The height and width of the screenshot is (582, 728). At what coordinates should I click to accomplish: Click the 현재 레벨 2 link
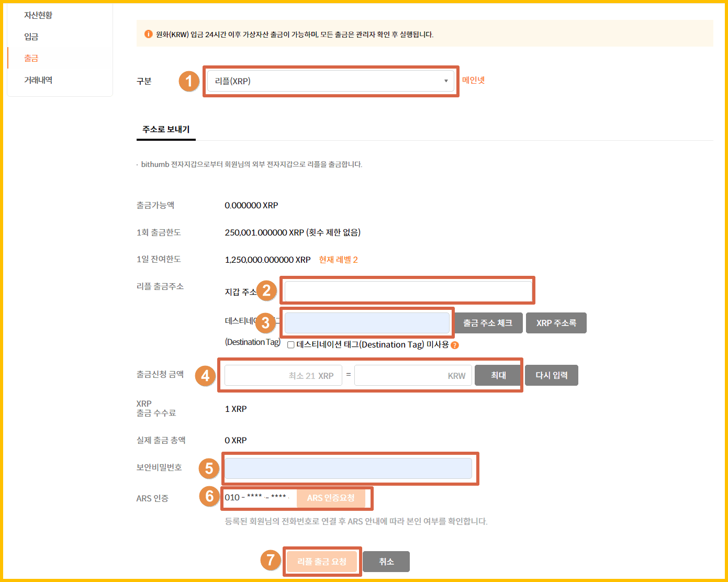338,260
